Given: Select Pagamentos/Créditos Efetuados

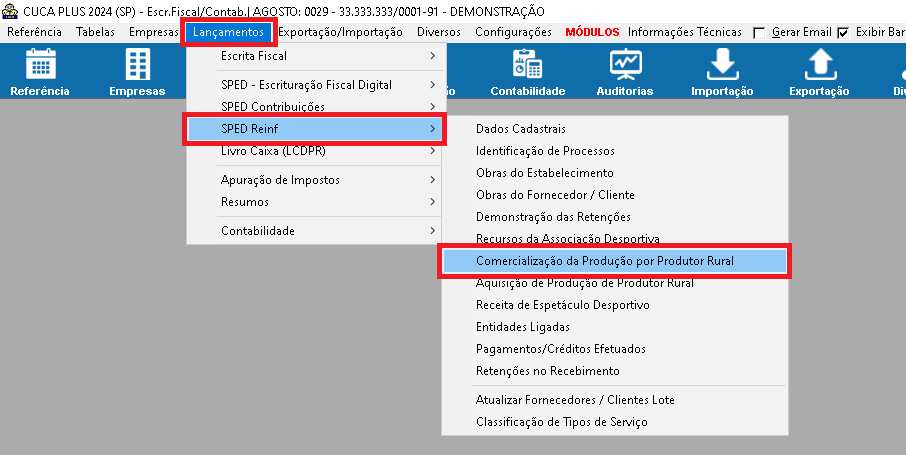Looking at the screenshot, I should [614, 349].
